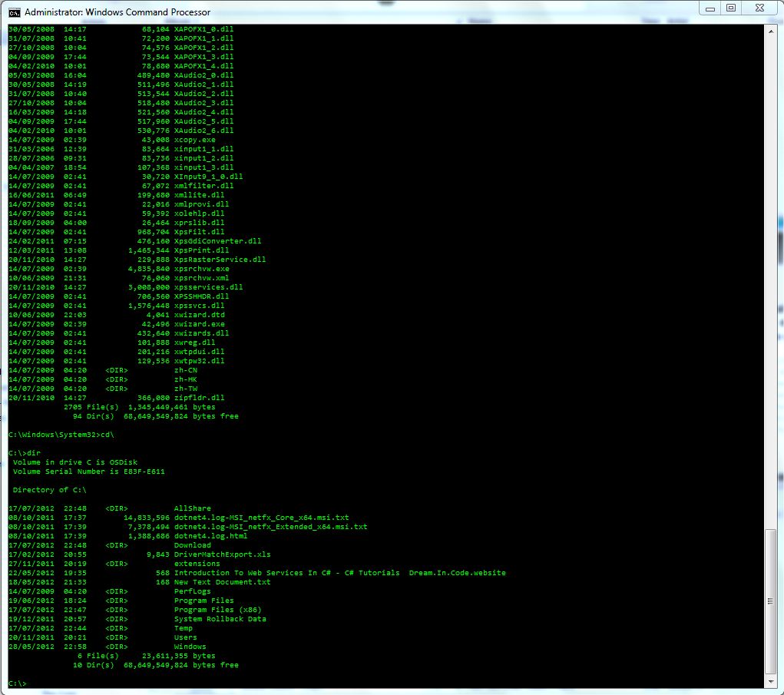The image size is (784, 695).
Task: Minimize the Command Processor window
Action: tap(710, 8)
